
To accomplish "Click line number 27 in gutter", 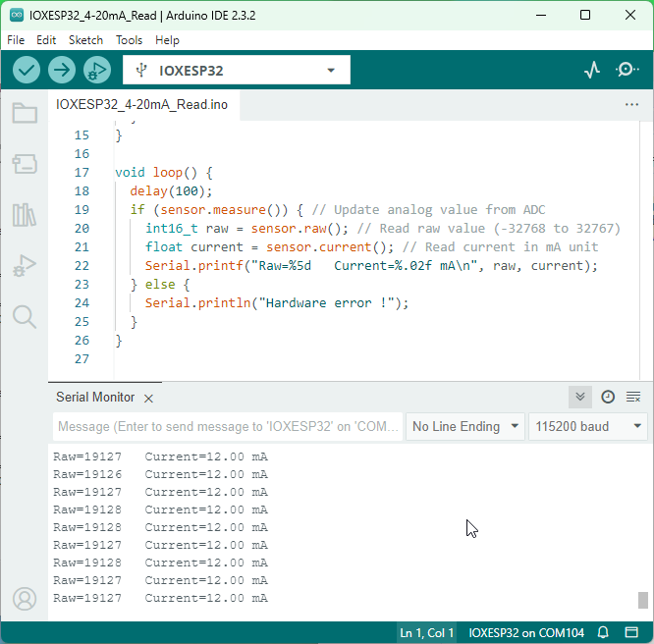I will point(82,358).
